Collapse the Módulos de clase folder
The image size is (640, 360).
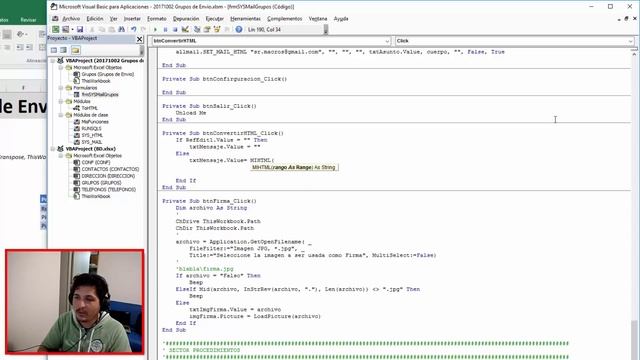coord(61,115)
